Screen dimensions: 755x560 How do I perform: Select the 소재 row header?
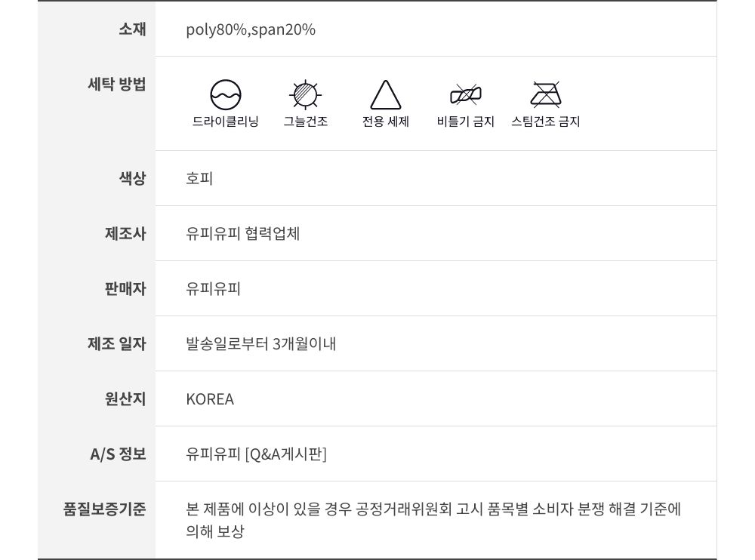tap(132, 29)
